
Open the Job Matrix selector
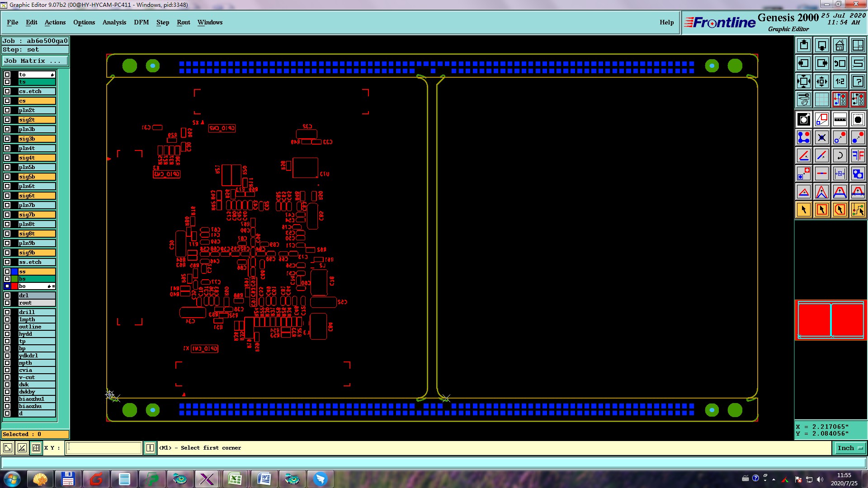[x=35, y=61]
